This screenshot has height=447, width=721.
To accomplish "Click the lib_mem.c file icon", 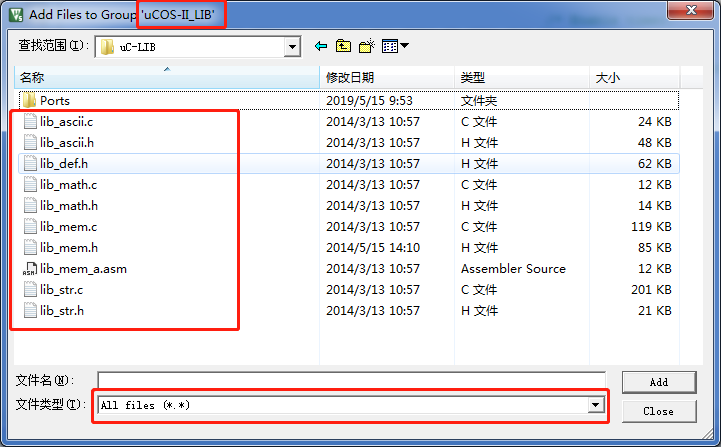I will (30, 226).
